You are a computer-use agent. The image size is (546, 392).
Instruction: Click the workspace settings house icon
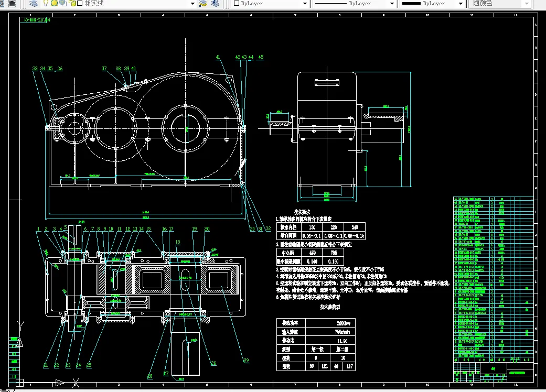pyautogui.click(x=12, y=4)
